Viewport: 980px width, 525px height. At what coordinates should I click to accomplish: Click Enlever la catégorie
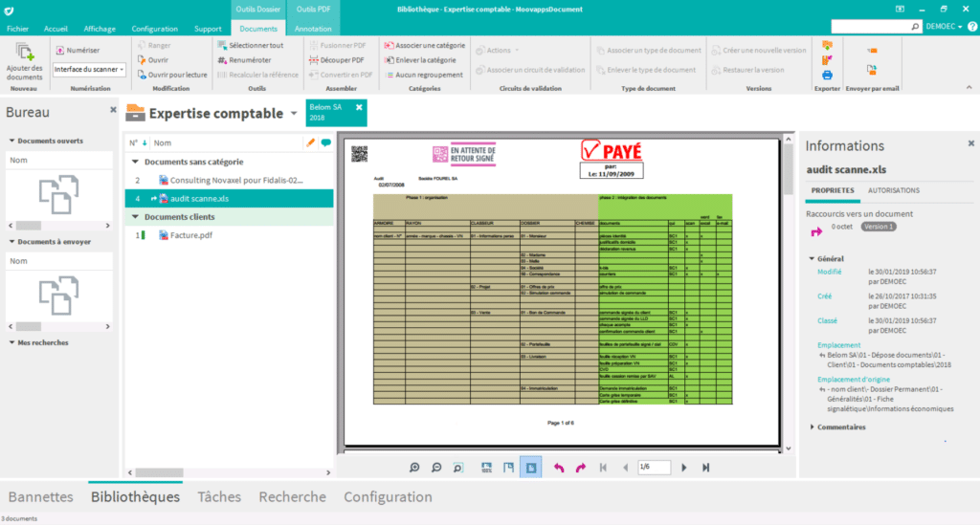420,60
